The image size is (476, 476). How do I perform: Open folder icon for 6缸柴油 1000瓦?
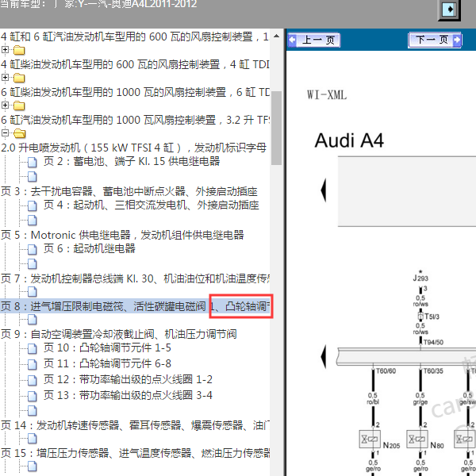[19, 106]
